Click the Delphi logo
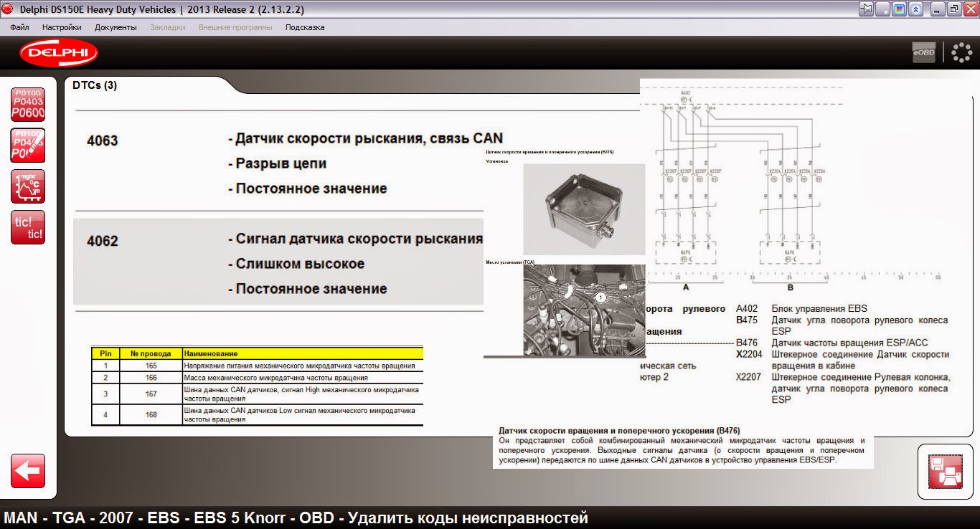Viewport: 980px width, 529px height. 58,52
